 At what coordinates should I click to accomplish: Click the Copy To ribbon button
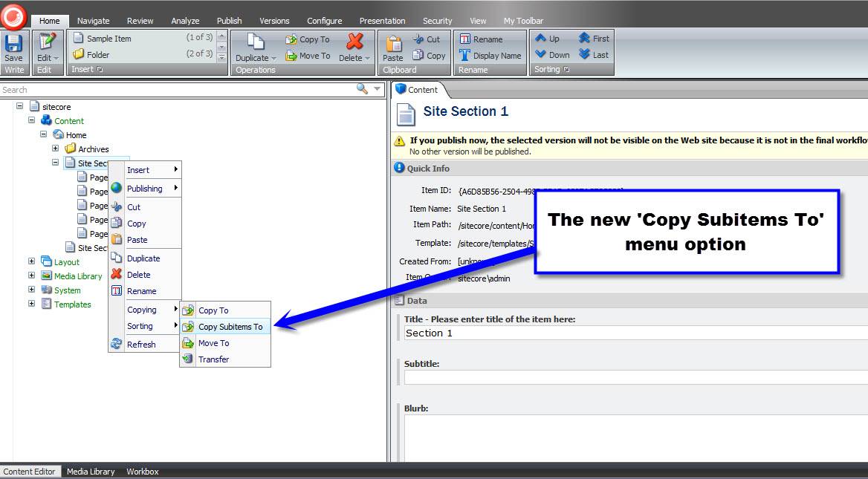(x=308, y=39)
